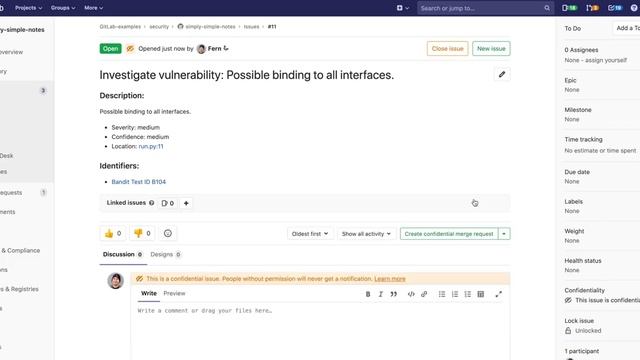Open the to-do list counter in top bar
The image size is (640, 360).
click(615, 8)
